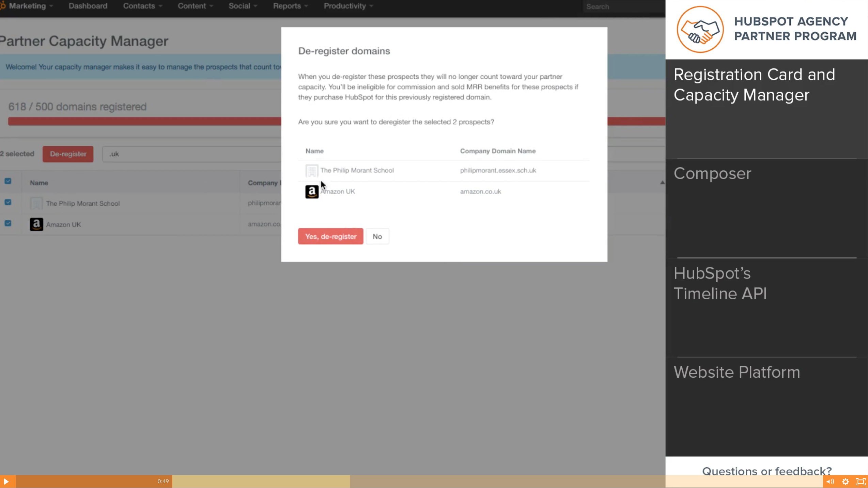Click the sort arrow in table header
This screenshot has width=868, height=488.
coord(662,183)
